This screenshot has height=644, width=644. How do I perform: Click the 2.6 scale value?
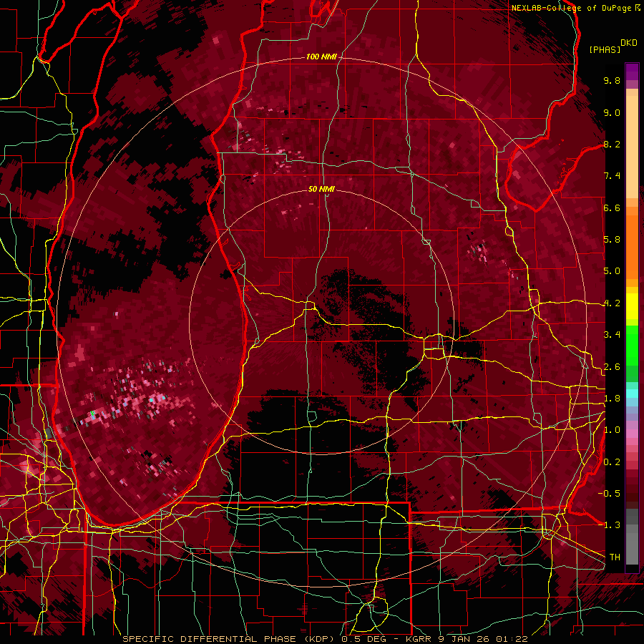point(612,367)
